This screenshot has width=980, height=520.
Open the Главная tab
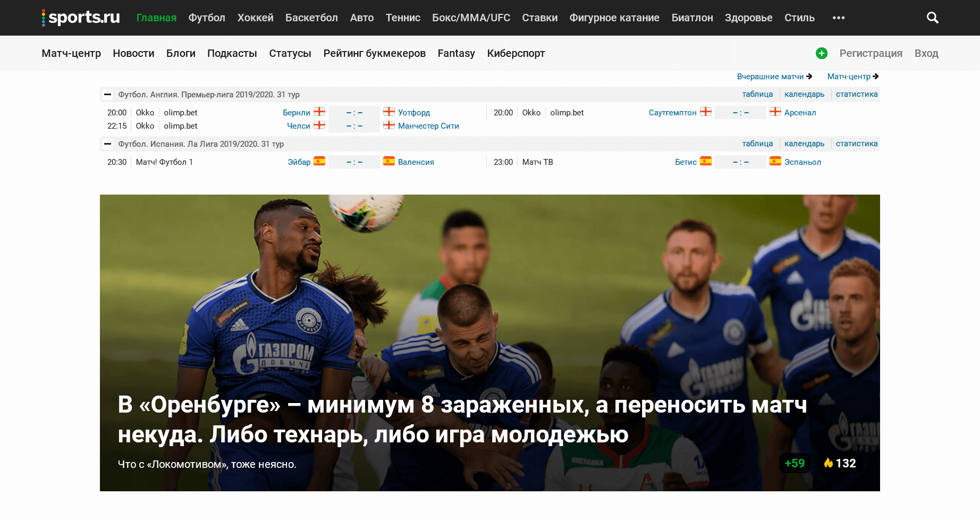click(156, 18)
